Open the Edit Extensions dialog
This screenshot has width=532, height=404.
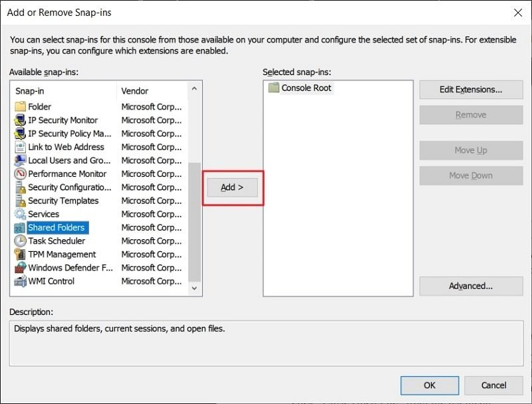point(471,90)
